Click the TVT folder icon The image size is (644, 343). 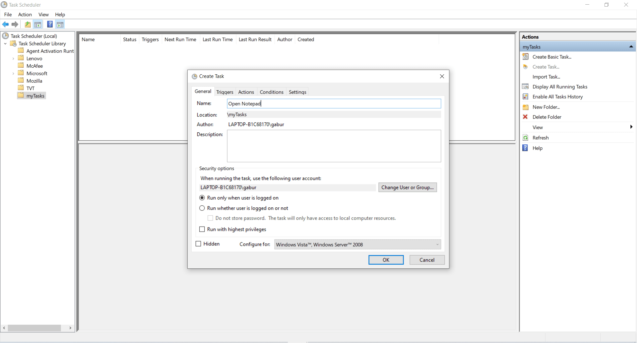pyautogui.click(x=21, y=88)
